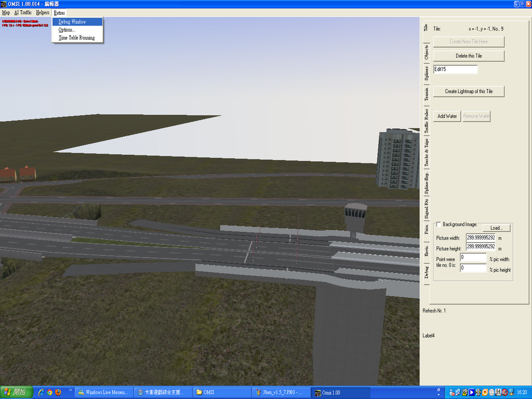The image size is (532, 399).
Task: Switch to the Splines tab
Action: [x=427, y=74]
